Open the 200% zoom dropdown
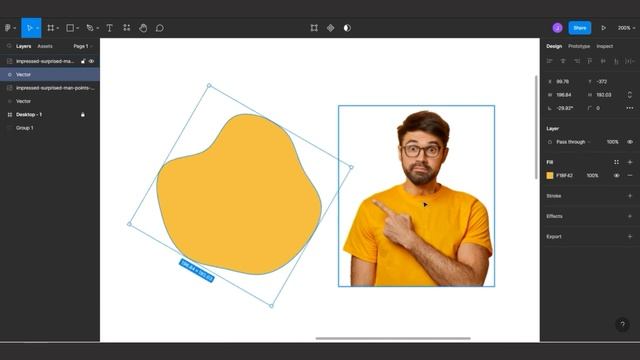Screen dimensions: 640x360 626,28
